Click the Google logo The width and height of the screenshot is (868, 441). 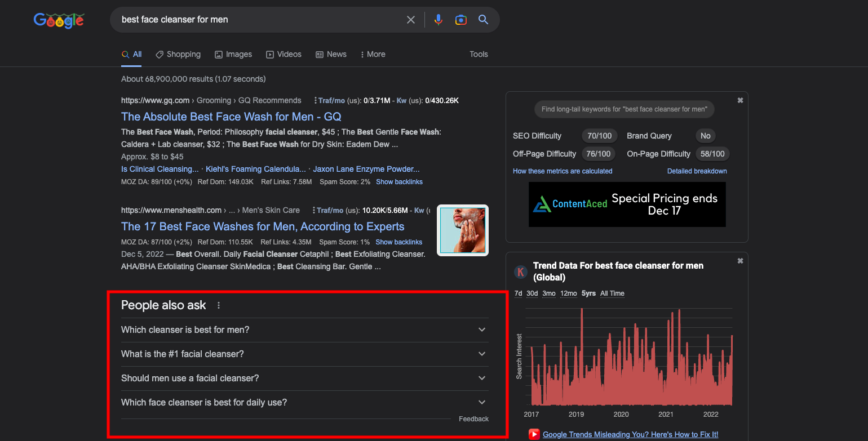[59, 20]
